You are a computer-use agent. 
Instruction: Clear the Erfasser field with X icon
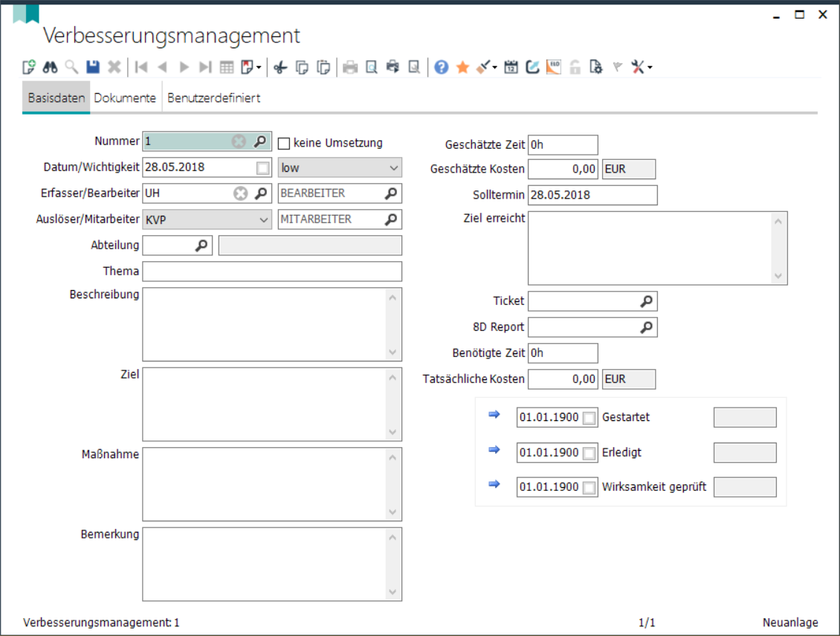(241, 193)
